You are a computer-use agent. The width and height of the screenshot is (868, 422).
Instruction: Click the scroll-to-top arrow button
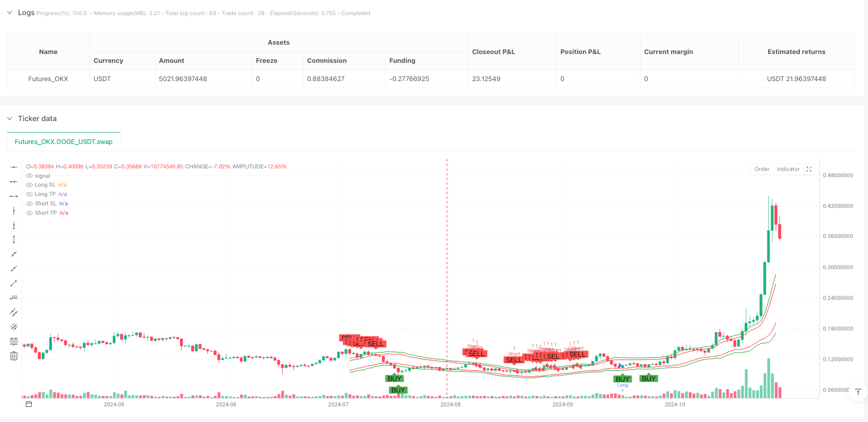(x=858, y=392)
